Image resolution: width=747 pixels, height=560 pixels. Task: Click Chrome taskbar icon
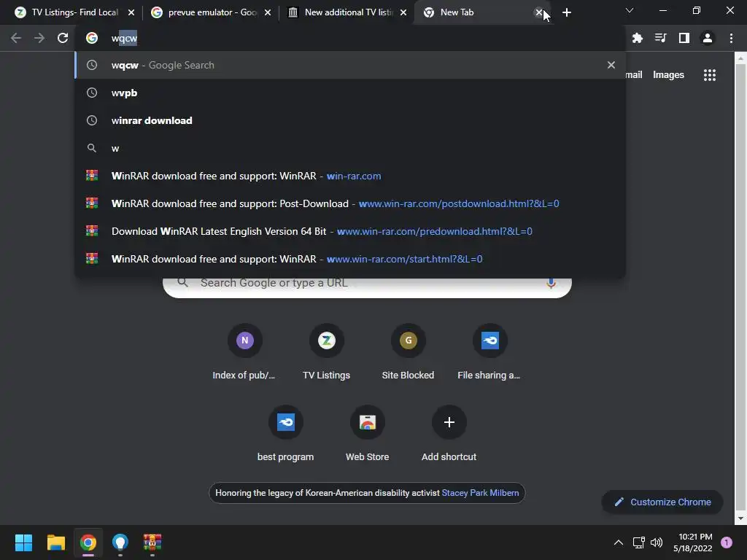tap(88, 542)
